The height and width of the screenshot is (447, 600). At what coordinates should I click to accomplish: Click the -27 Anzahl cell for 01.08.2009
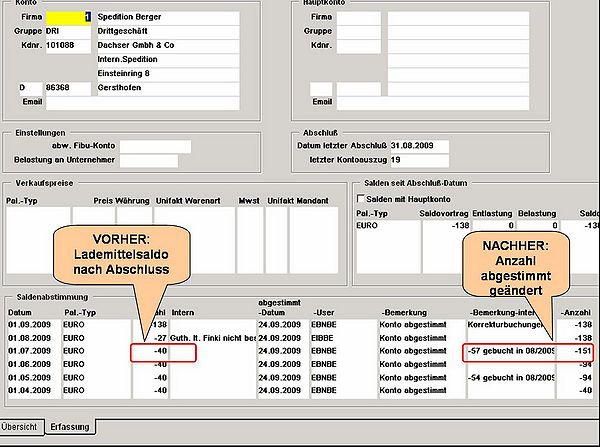pos(150,338)
